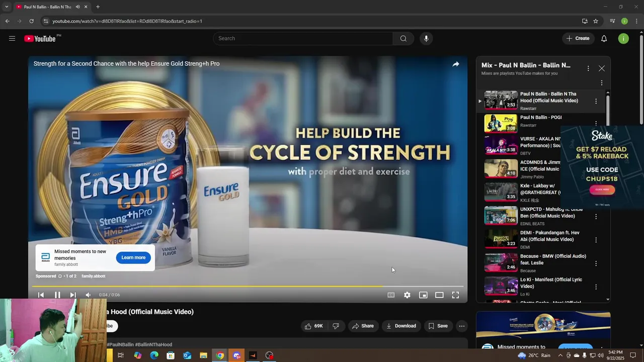This screenshot has width=644, height=362.
Task: Play ACDMND$ ICE playlist thumbnail
Action: [501, 169]
